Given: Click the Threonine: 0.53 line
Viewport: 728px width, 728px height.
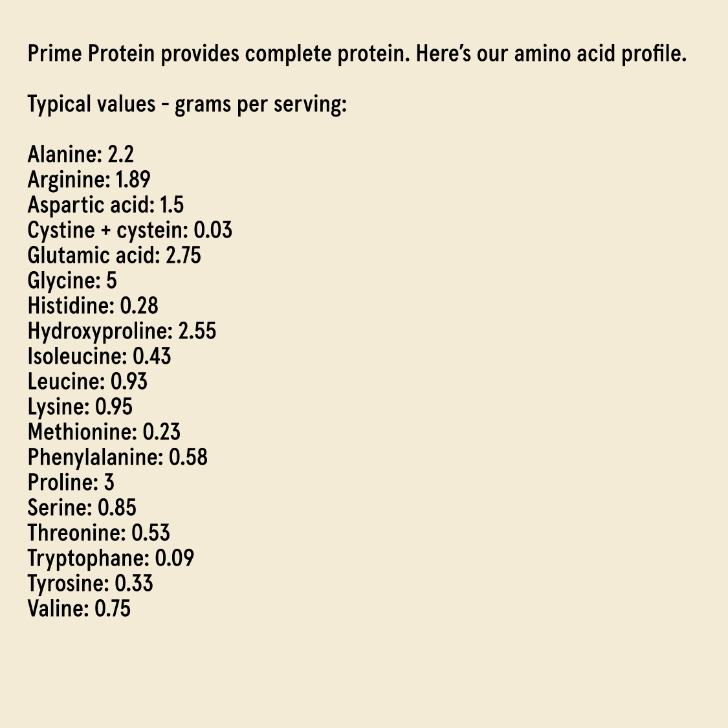Looking at the screenshot, I should (x=98, y=533).
